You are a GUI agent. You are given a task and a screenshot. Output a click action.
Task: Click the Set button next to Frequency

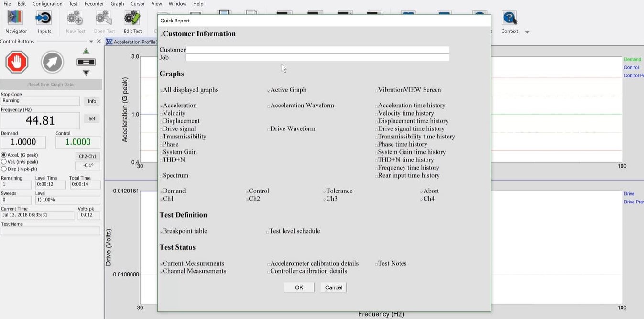tap(91, 118)
